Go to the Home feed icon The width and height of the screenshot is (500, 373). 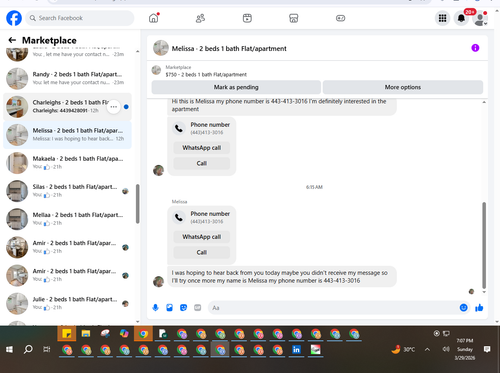(154, 18)
